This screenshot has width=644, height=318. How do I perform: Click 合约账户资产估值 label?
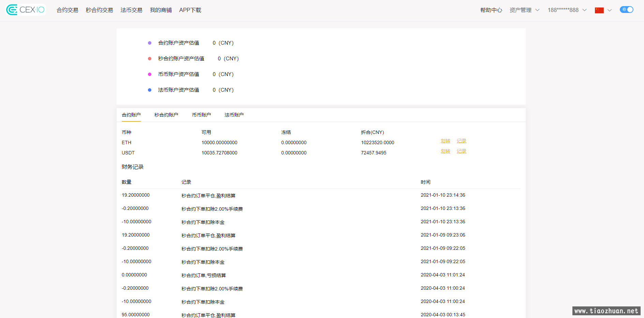tap(179, 43)
